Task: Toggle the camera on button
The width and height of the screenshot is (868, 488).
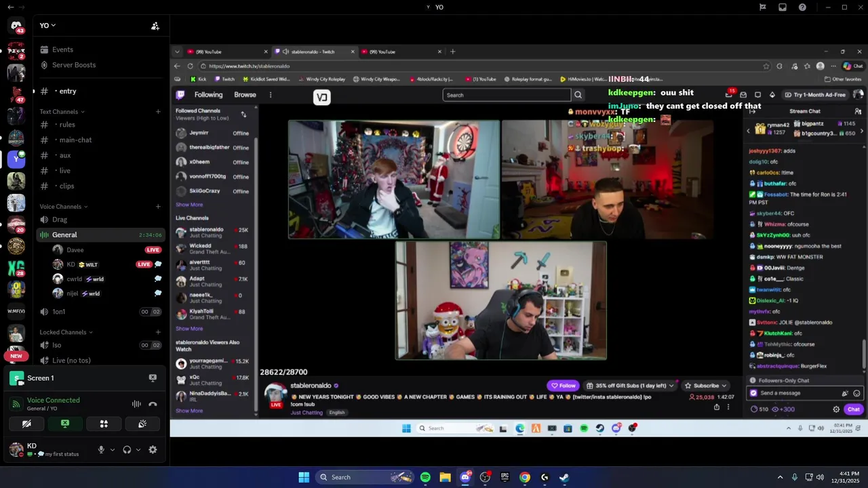Action: (x=26, y=424)
